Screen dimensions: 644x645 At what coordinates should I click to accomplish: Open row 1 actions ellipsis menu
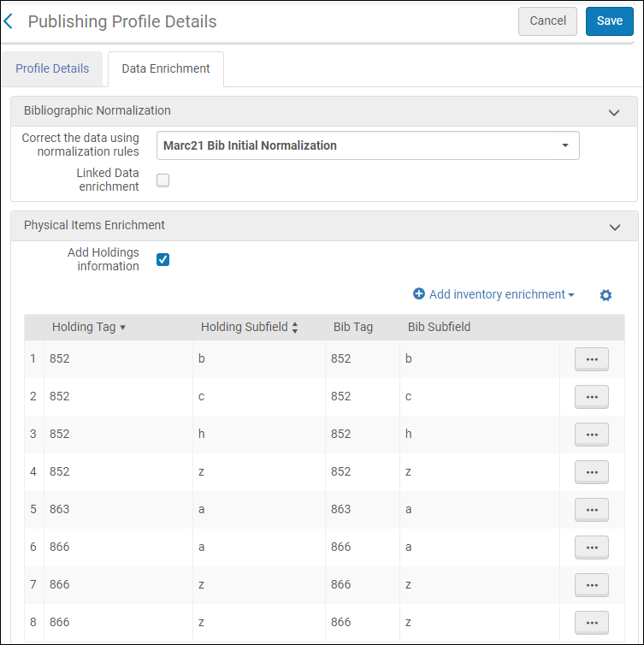coord(591,359)
